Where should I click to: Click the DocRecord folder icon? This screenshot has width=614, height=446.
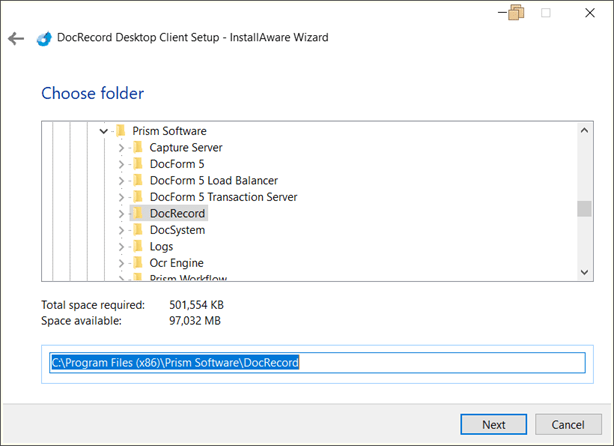pos(138,213)
